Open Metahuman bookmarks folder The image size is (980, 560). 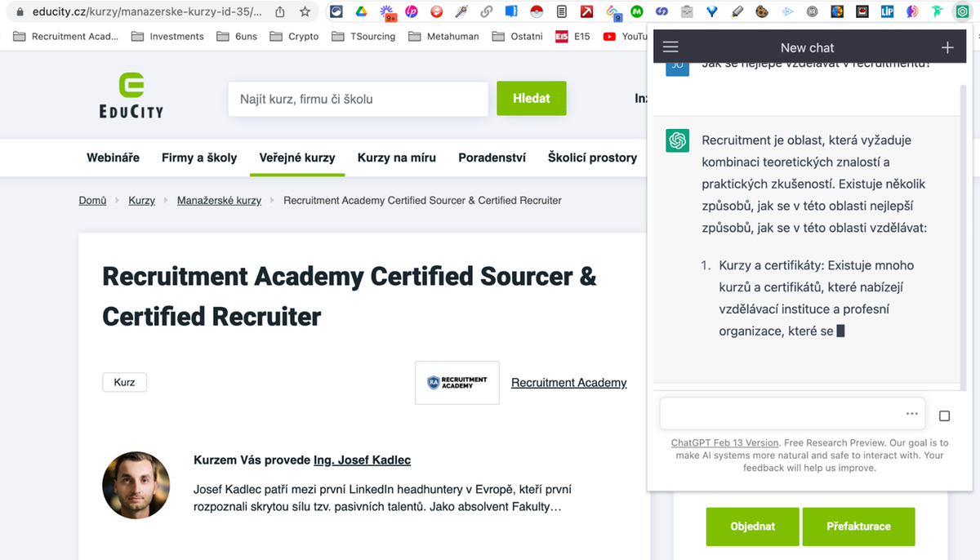click(x=443, y=36)
